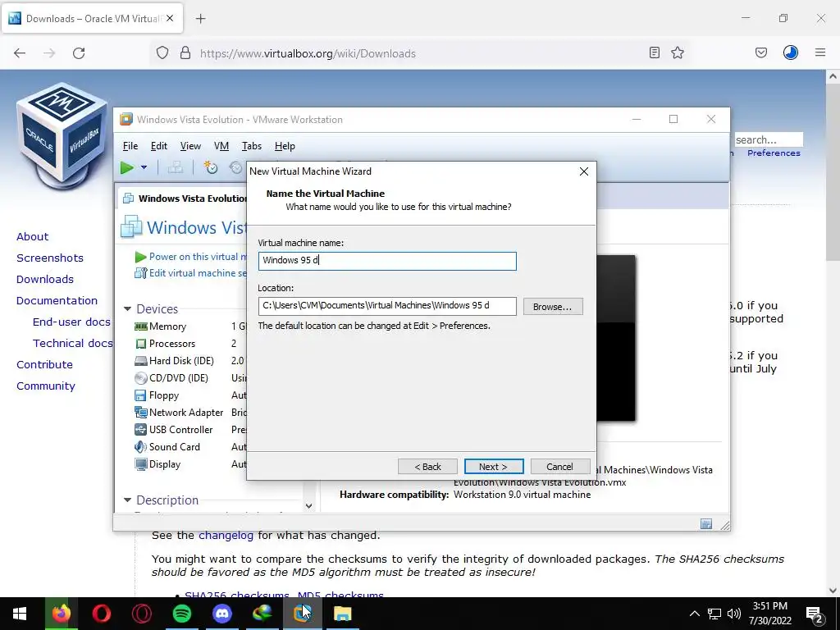Open the changelog link
Viewport: 840px width, 630px height.
[x=226, y=535]
